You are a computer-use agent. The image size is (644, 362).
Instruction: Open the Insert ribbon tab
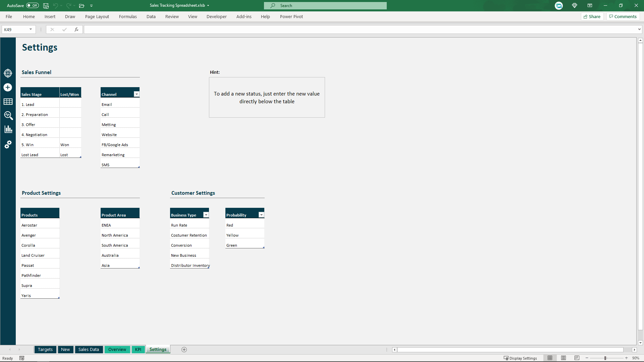(50, 16)
